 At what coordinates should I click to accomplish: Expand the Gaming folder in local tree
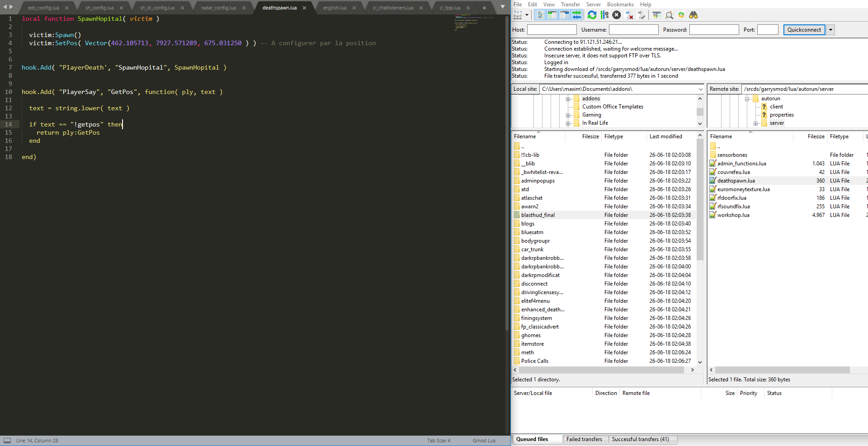tap(568, 115)
